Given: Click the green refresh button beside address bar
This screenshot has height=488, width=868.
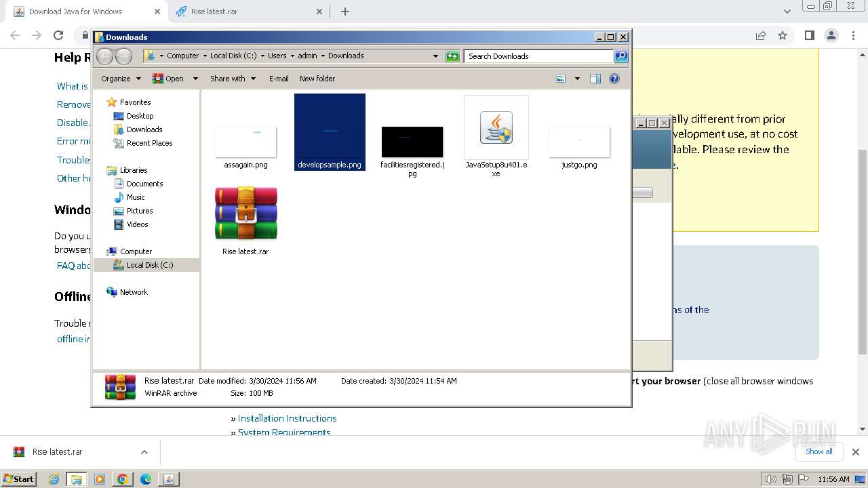Looking at the screenshot, I should coord(452,56).
